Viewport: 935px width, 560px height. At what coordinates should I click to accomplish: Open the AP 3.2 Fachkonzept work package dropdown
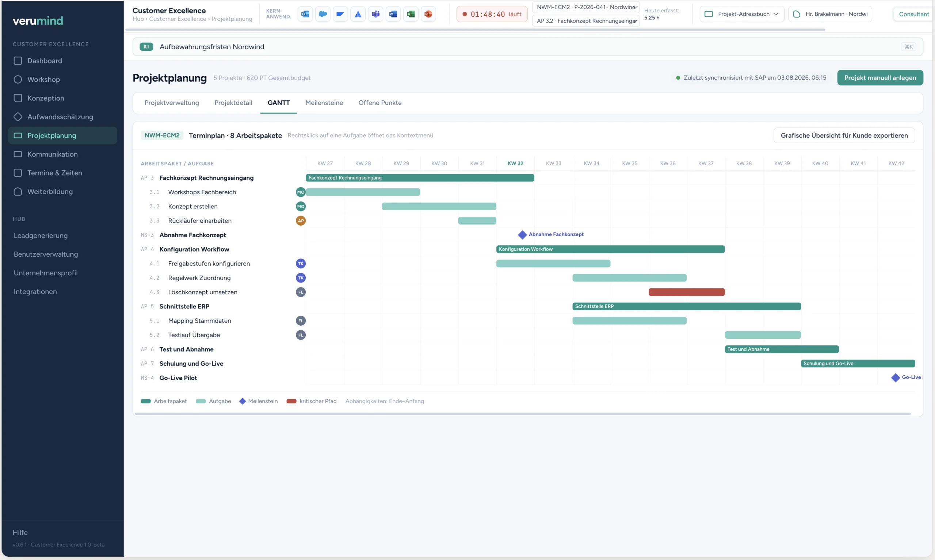(586, 21)
